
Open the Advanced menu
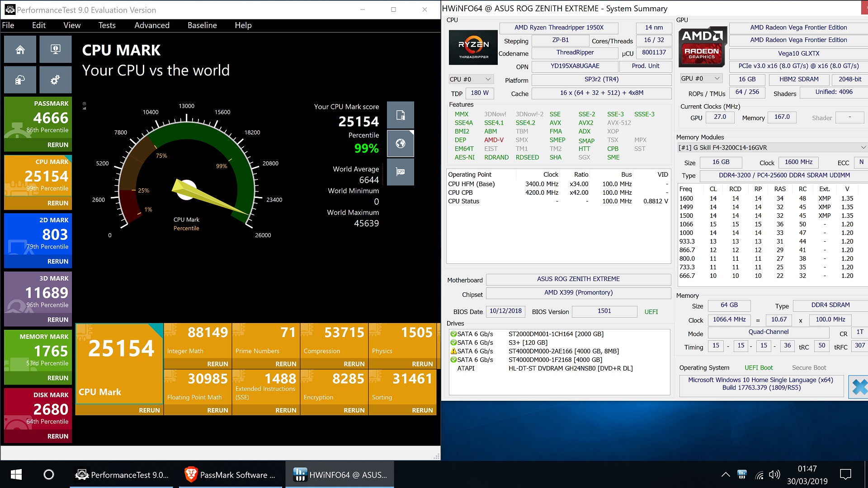152,25
